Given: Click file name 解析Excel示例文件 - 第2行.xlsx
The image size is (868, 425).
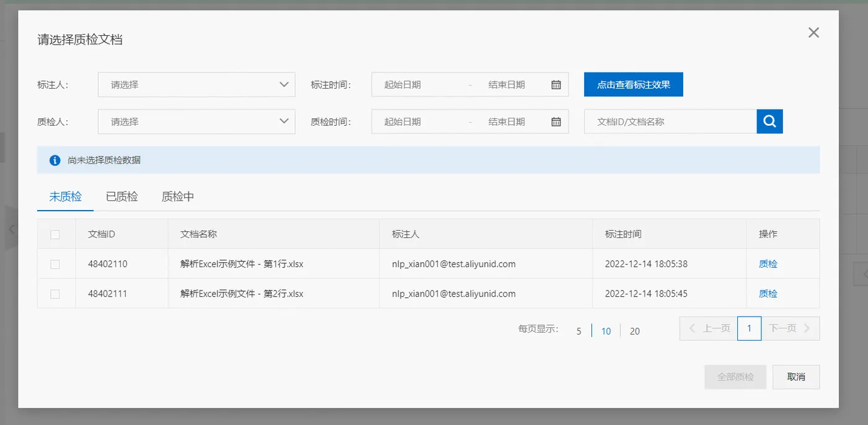Looking at the screenshot, I should coord(242,294).
